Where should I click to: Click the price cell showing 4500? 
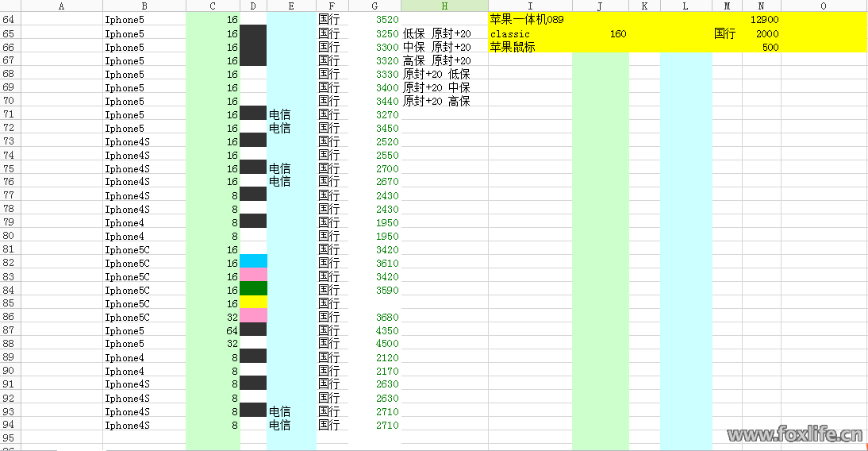point(374,344)
